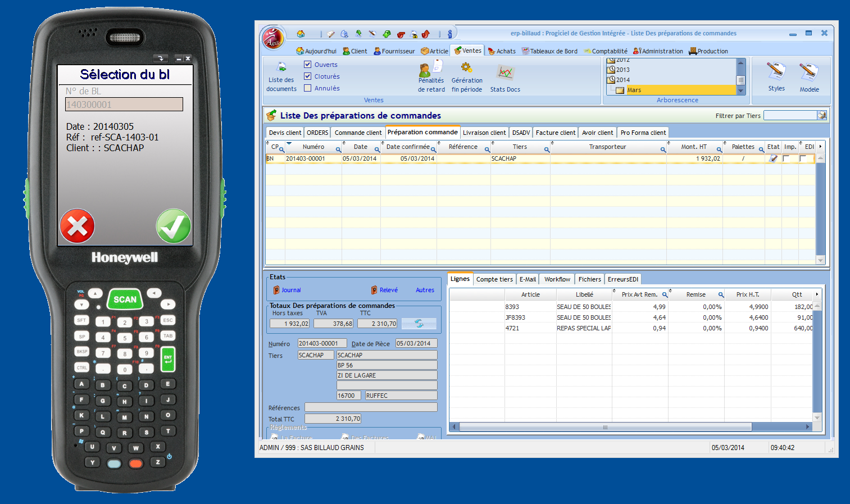
Task: Switch to the Facture client tab
Action: click(555, 133)
